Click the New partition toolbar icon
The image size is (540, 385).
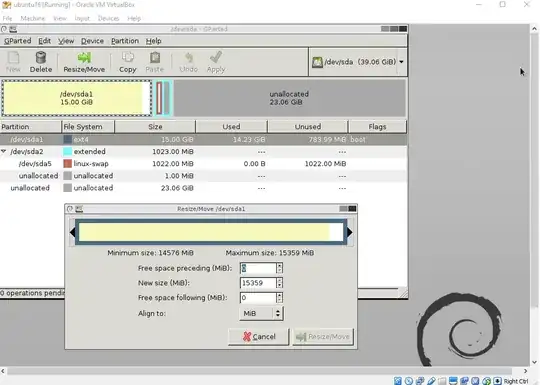click(x=13, y=58)
